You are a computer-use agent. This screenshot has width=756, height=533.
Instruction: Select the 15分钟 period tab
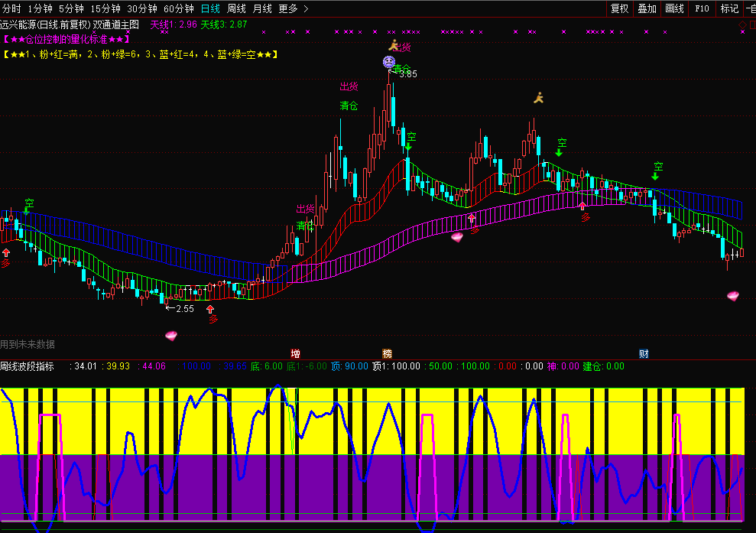[105, 8]
